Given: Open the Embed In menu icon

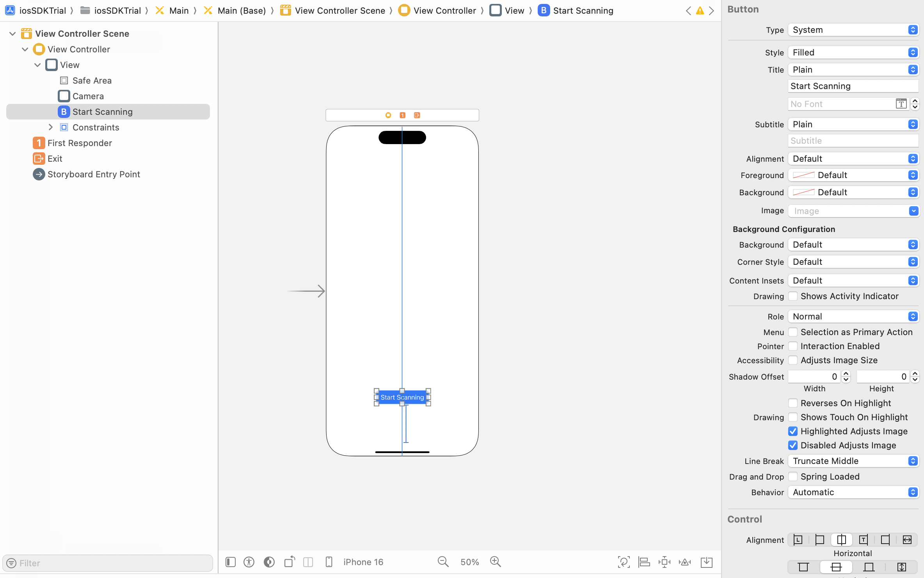Looking at the screenshot, I should tap(706, 562).
